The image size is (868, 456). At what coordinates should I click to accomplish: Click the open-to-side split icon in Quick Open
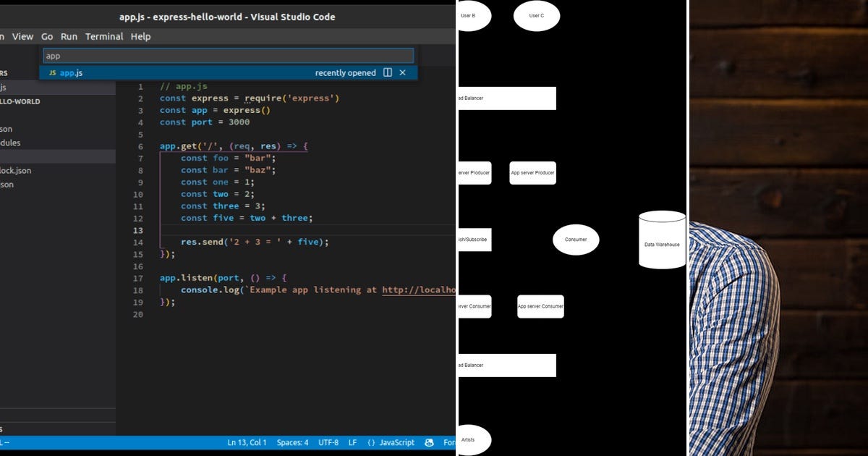388,72
